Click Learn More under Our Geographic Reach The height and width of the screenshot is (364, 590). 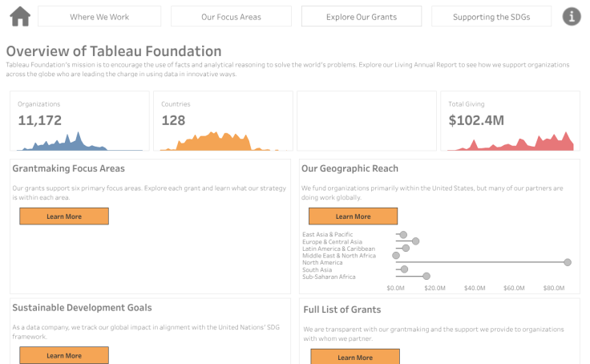point(353,216)
